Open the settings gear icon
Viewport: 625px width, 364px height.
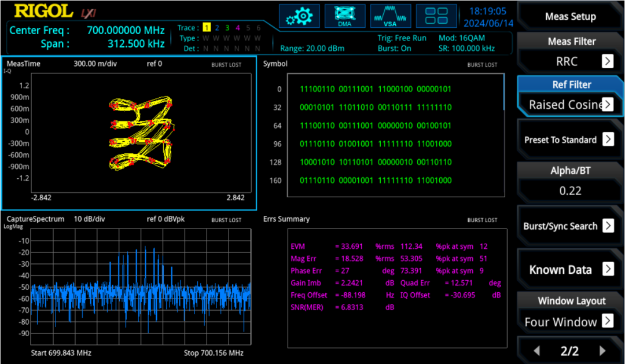[x=299, y=16]
